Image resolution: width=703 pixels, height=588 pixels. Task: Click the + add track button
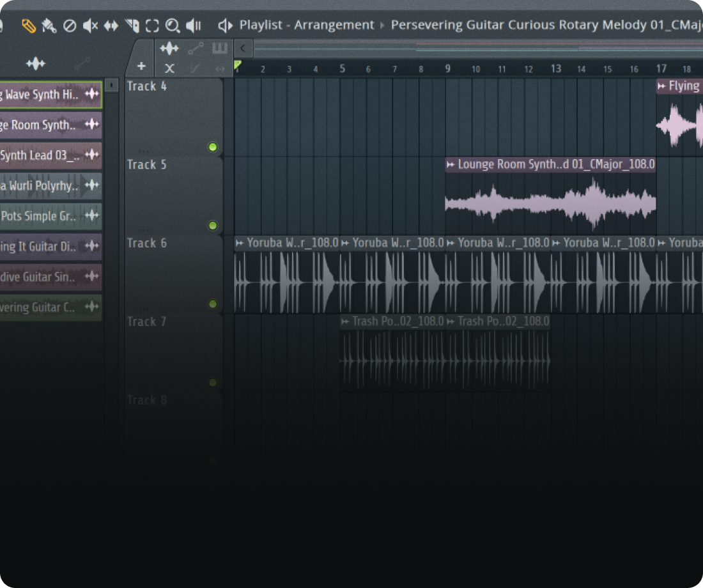pyautogui.click(x=140, y=65)
